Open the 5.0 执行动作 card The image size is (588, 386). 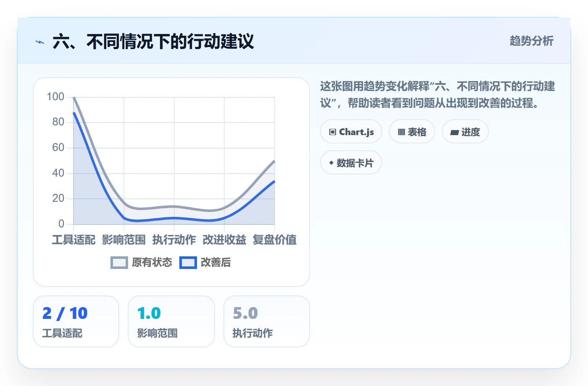point(267,321)
